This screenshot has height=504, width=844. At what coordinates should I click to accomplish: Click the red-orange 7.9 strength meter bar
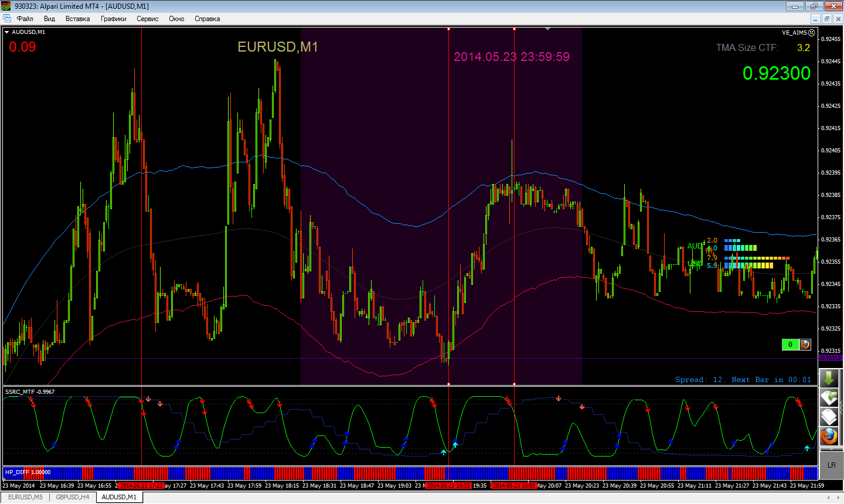757,258
